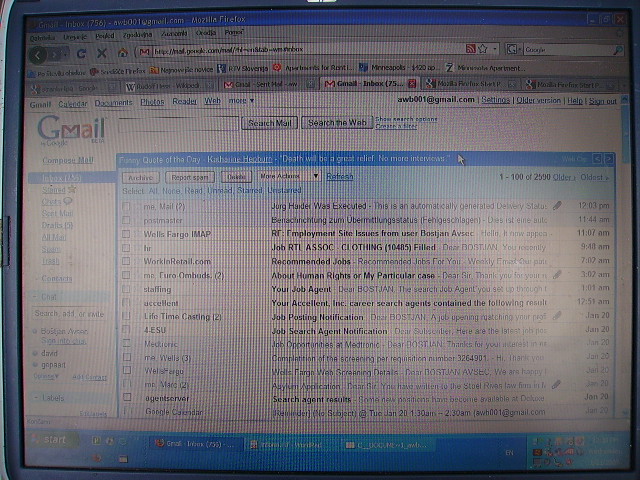Show next web clip arrow
The image size is (640, 480).
click(608, 159)
